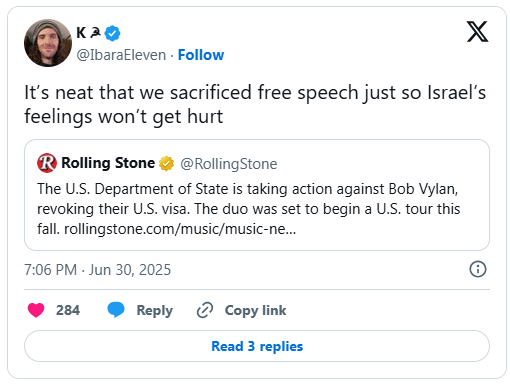Open the quoted Bob Vylan visa tweet text
The height and width of the screenshot is (387, 510).
coord(249,209)
